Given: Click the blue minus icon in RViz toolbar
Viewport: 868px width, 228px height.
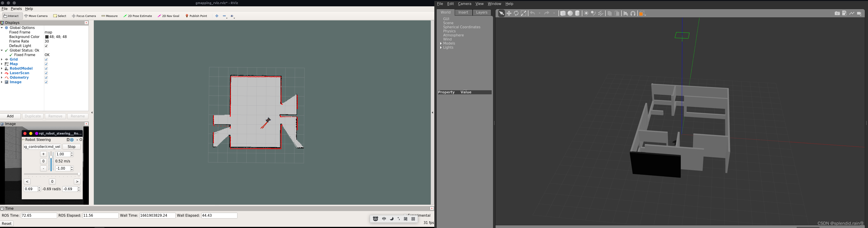Looking at the screenshot, I should pos(225,16).
